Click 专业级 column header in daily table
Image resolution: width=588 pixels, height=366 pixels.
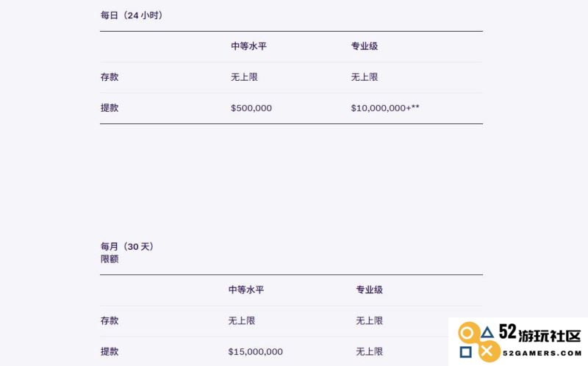365,46
